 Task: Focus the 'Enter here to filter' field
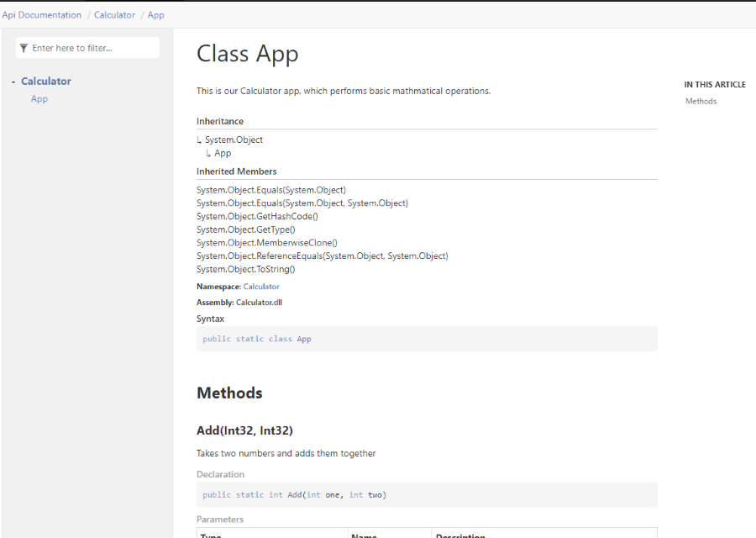coord(92,48)
